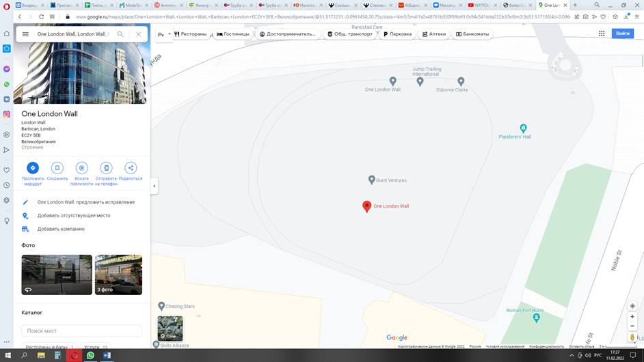Open the Street View photo thumbnail
Viewport: 644px width, 362px height.
57,275
